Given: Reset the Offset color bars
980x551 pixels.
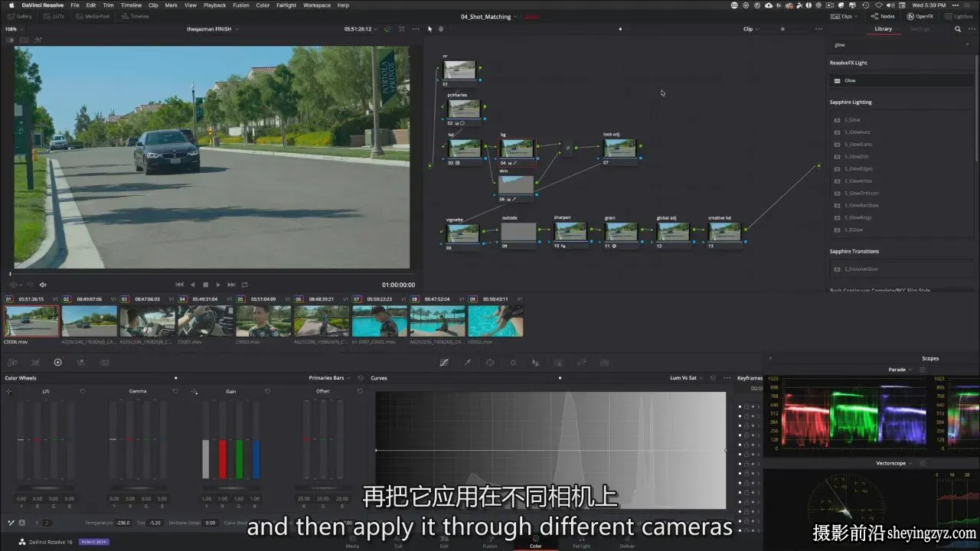Looking at the screenshot, I should 360,391.
